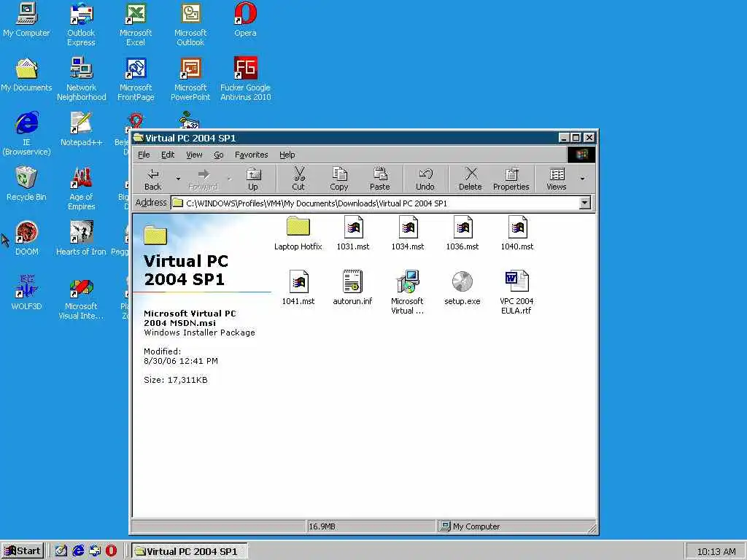Select the Opera desktop shortcut
The image size is (747, 560).
pos(245,20)
